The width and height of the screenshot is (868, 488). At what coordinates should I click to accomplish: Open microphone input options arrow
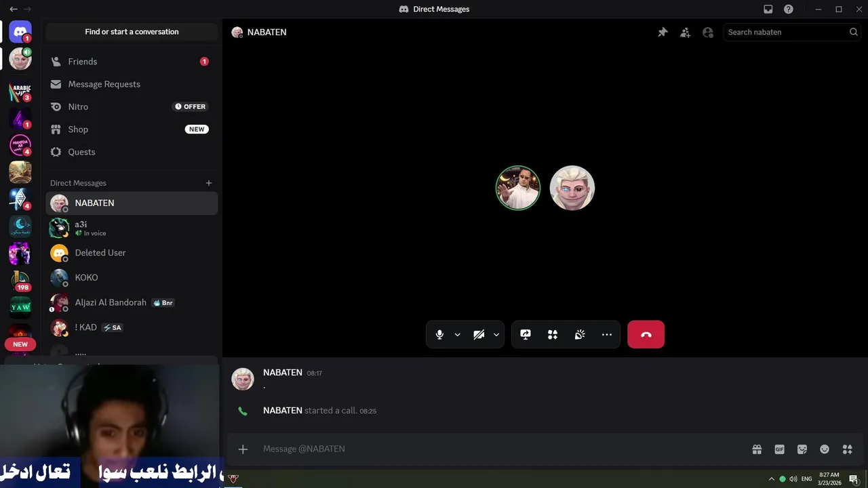[458, 335]
